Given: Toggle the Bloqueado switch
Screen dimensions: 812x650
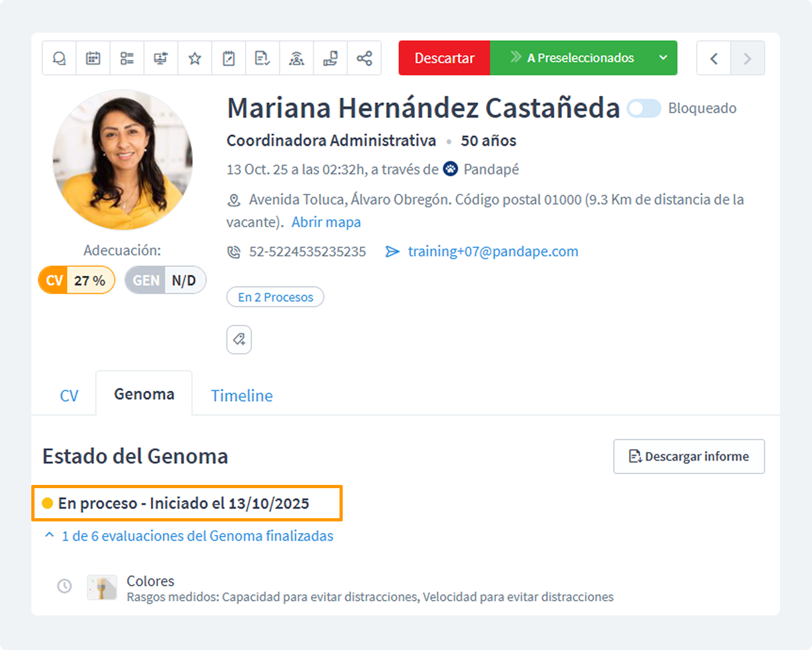Looking at the screenshot, I should point(643,109).
